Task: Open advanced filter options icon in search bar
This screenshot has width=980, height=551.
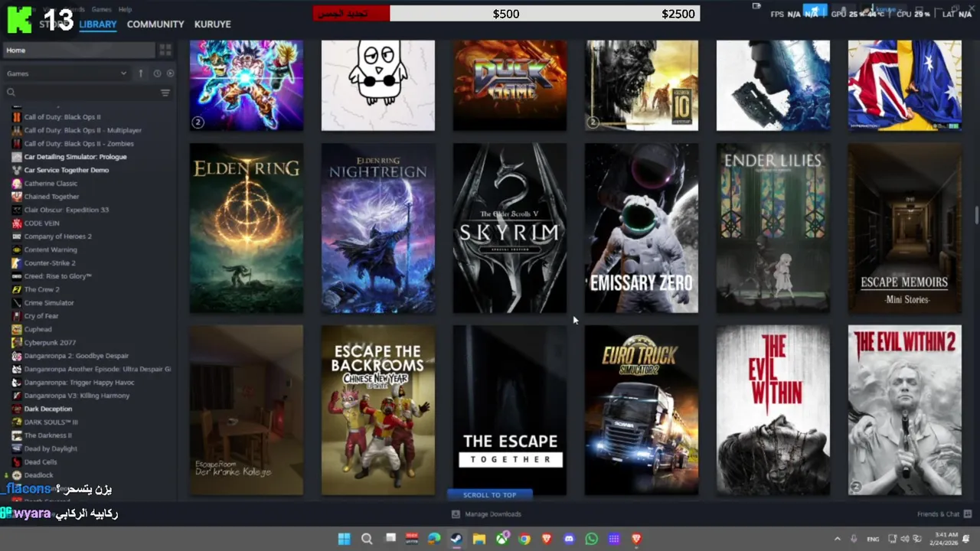Action: pos(165,93)
